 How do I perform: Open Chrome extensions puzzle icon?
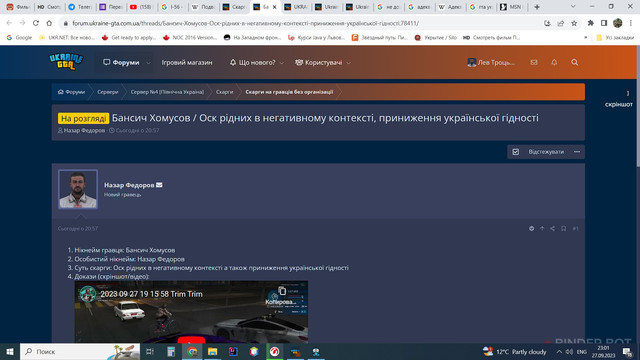point(590,23)
